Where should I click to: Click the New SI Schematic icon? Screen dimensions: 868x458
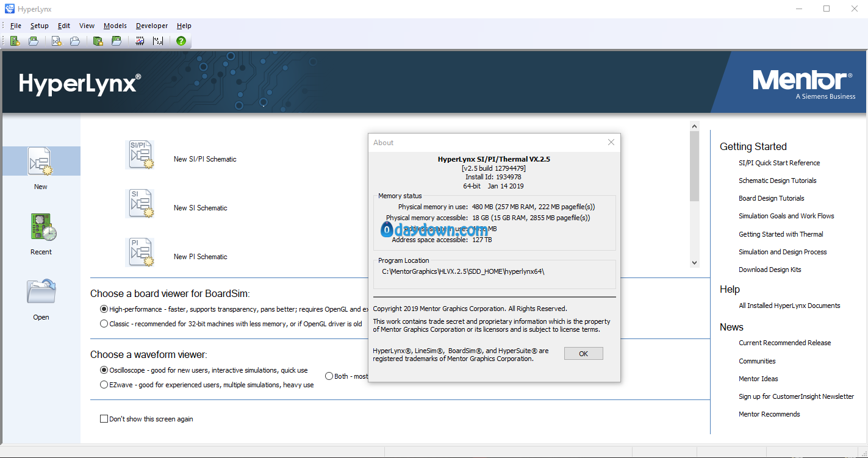[140, 204]
